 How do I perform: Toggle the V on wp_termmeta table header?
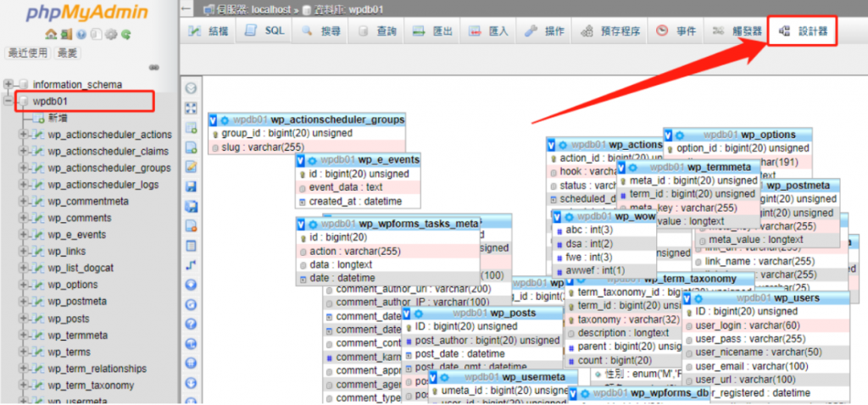click(622, 167)
